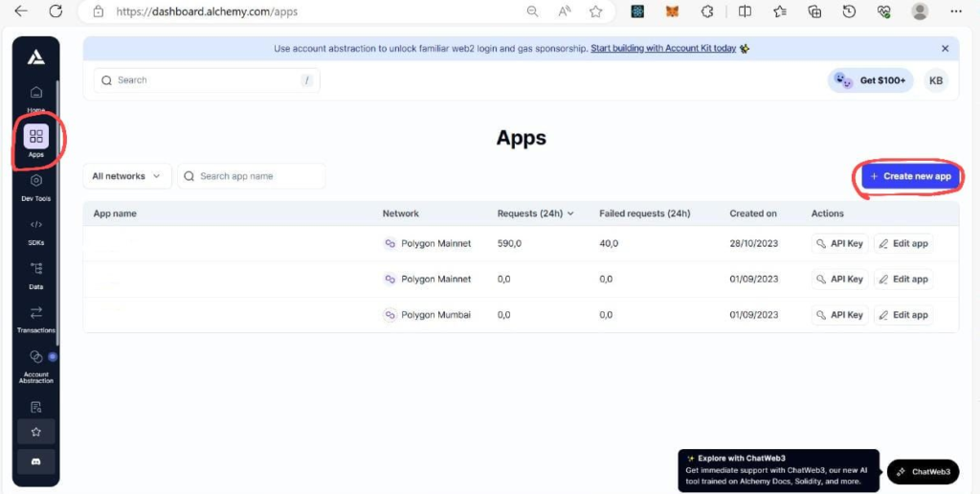Open Discord link in sidebar
This screenshot has width=980, height=494.
click(36, 461)
